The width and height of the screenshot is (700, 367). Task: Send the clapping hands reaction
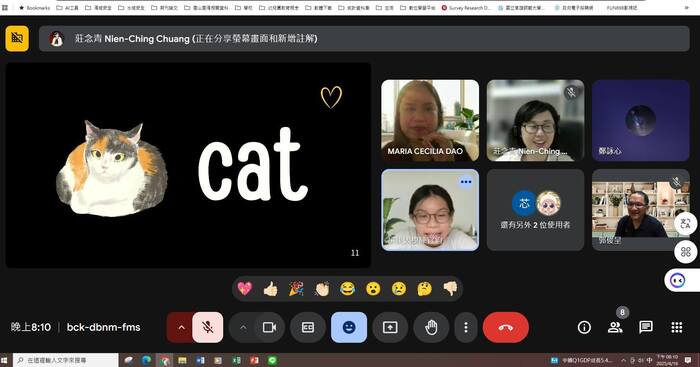pos(322,289)
